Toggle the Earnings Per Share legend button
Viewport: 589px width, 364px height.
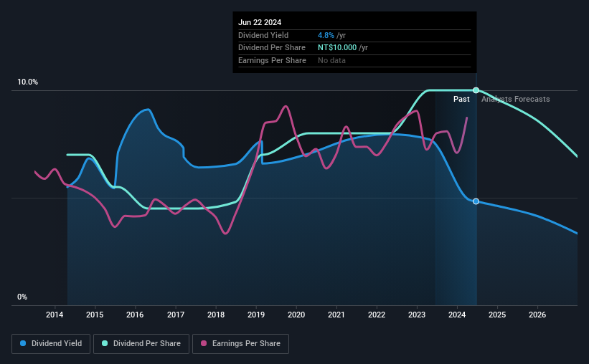240,344
